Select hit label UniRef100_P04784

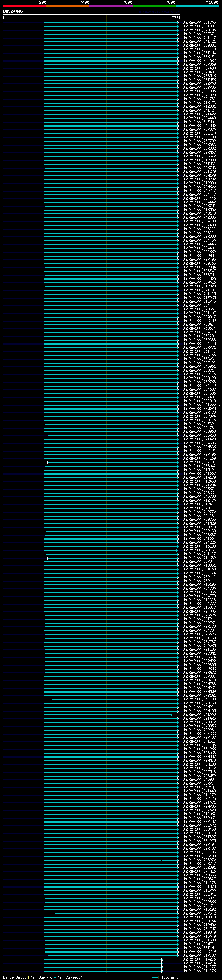(199, 630)
